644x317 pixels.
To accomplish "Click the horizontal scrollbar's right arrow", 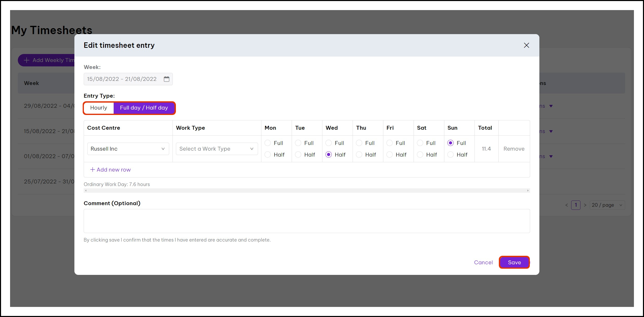I will 528,191.
